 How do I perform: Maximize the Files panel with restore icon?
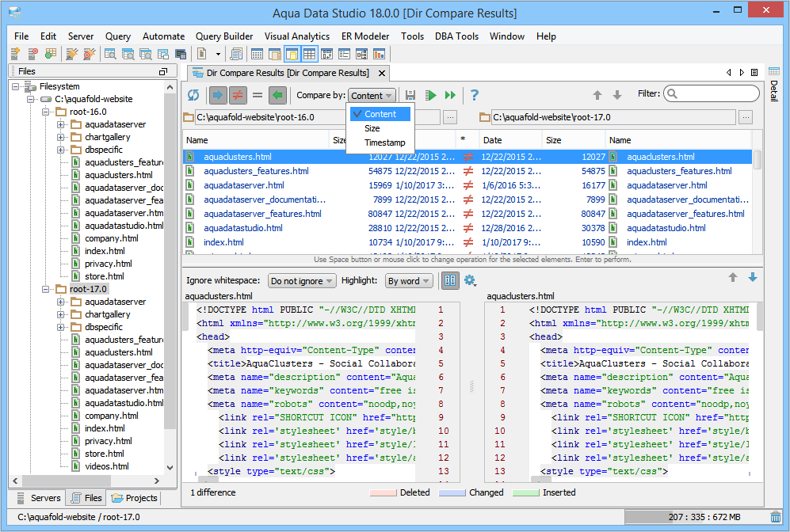[162, 71]
